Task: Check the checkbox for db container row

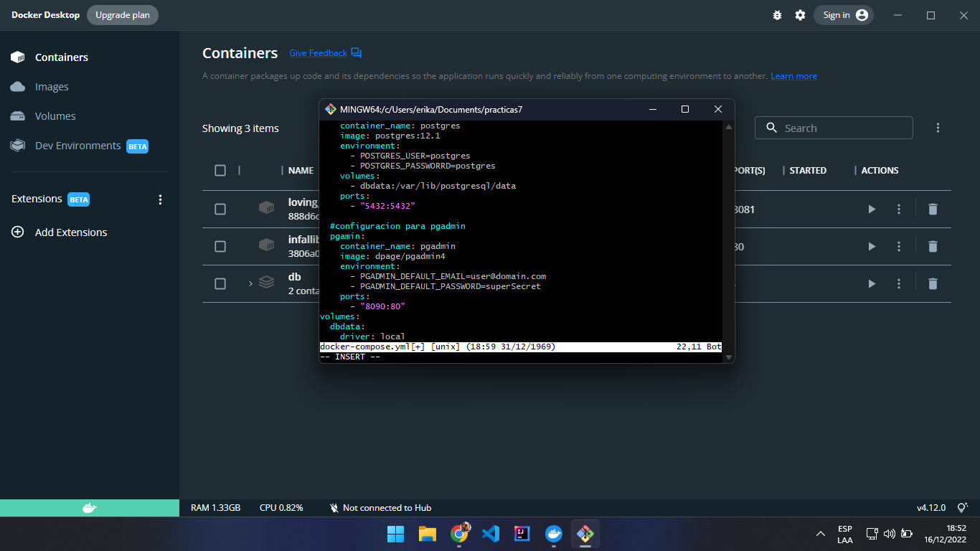Action: pyautogui.click(x=220, y=283)
